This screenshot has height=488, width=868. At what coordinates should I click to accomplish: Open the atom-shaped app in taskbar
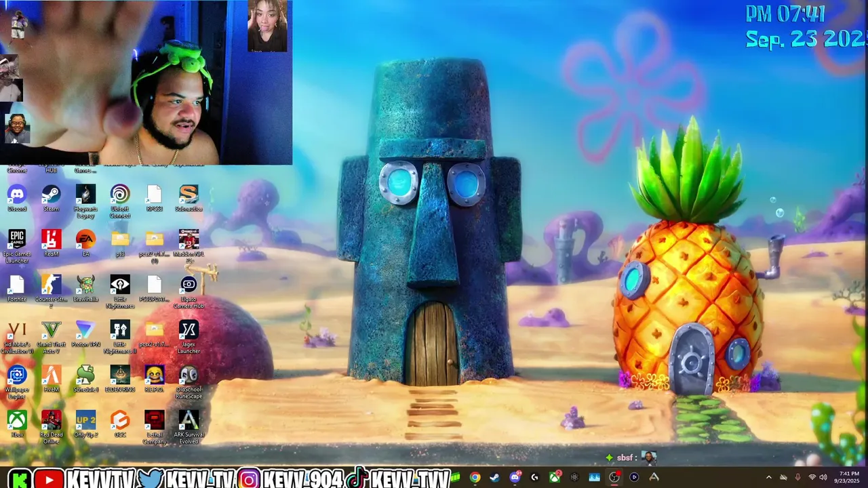pyautogui.click(x=574, y=477)
